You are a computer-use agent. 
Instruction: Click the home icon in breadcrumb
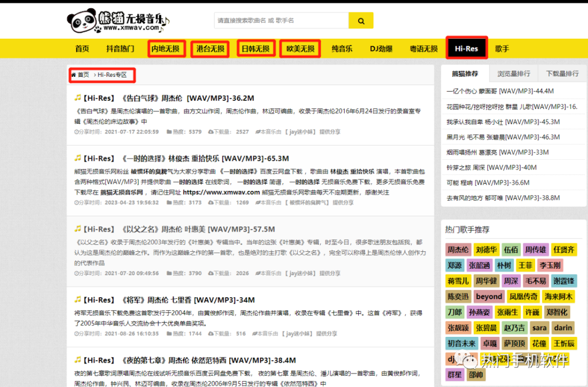73,75
